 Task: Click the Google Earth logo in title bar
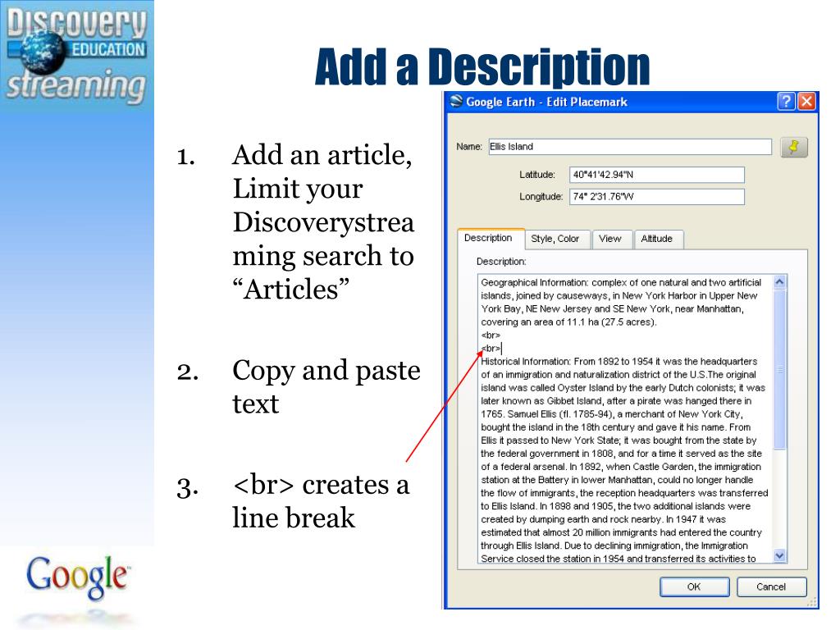click(x=456, y=101)
